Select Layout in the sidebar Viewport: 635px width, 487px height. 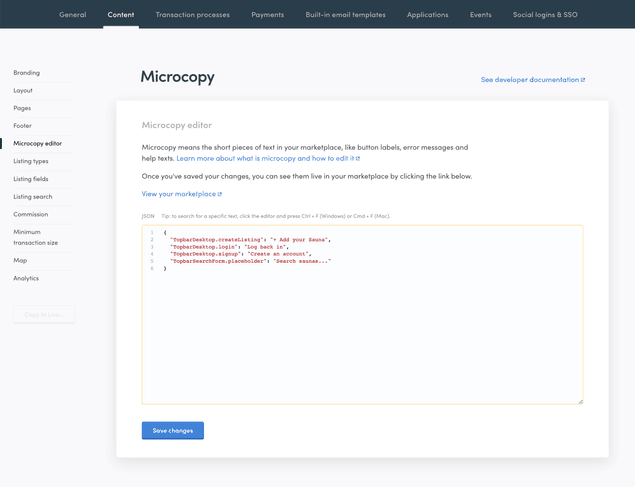click(23, 91)
